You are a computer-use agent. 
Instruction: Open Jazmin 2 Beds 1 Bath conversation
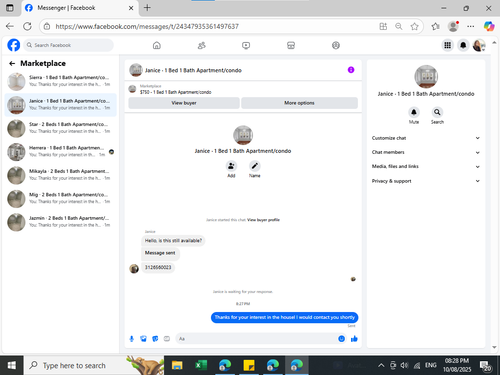coord(61,222)
